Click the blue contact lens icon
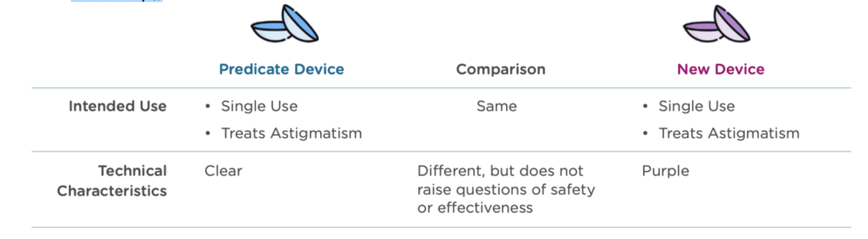 284,24
